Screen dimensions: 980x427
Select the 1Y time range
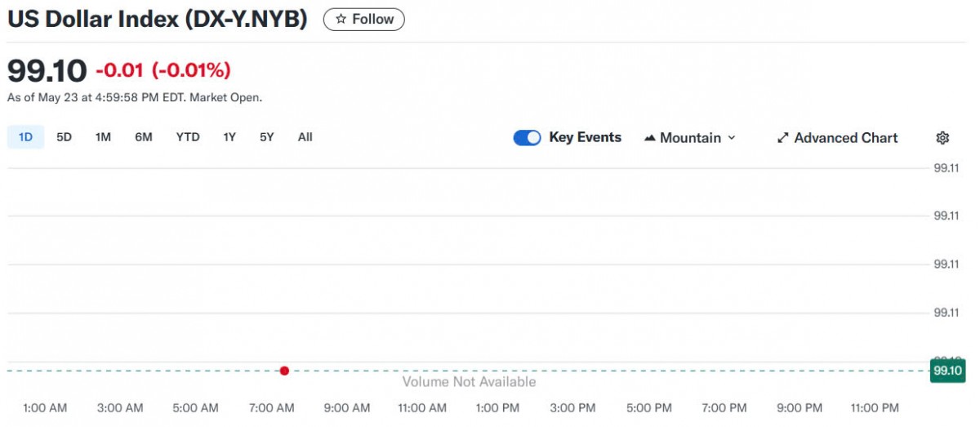(229, 137)
